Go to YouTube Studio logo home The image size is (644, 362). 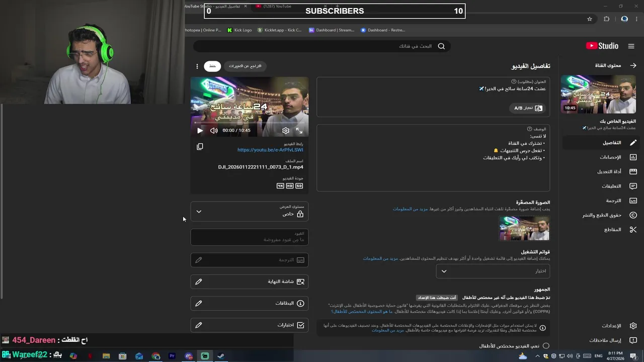click(602, 46)
